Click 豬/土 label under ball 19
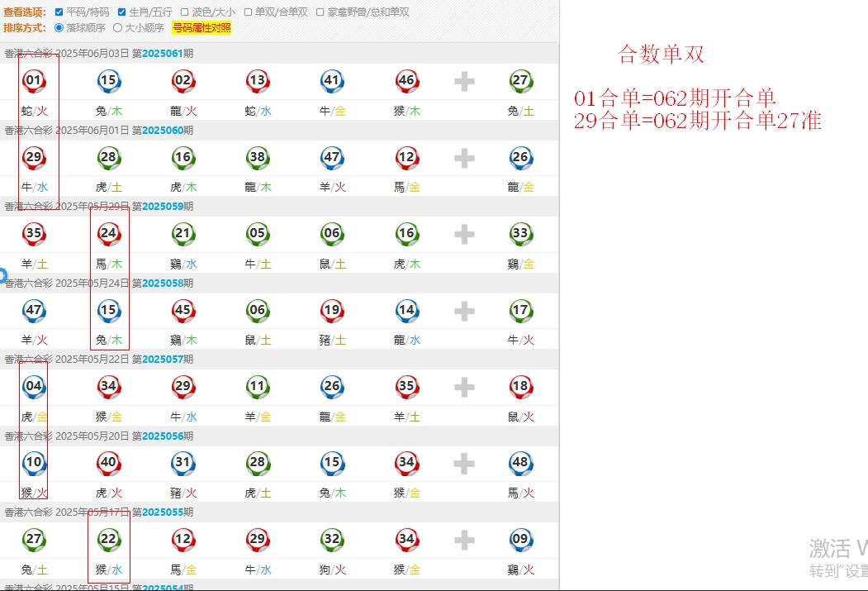 click(332, 340)
